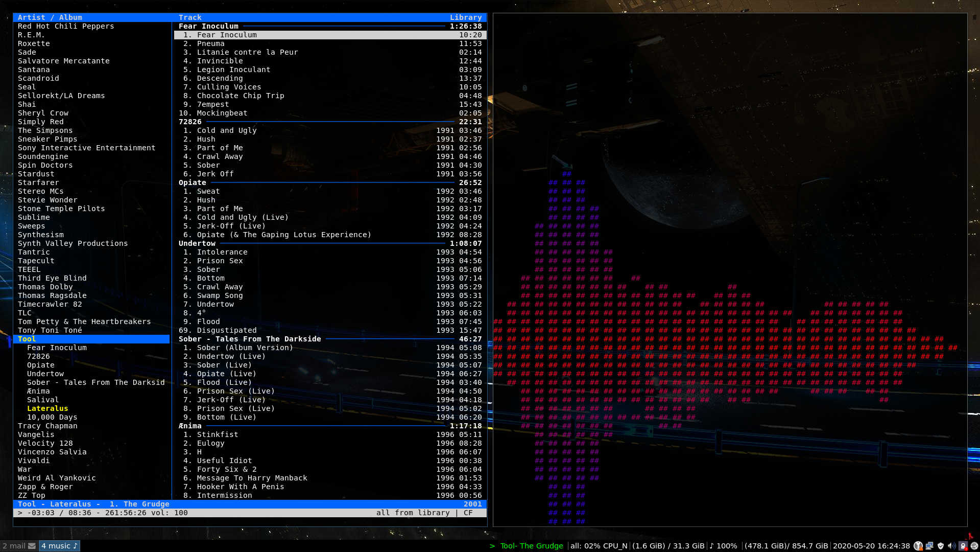Select the Fear Inoculum album under Tool
This screenshot has width=980, height=552.
[57, 348]
